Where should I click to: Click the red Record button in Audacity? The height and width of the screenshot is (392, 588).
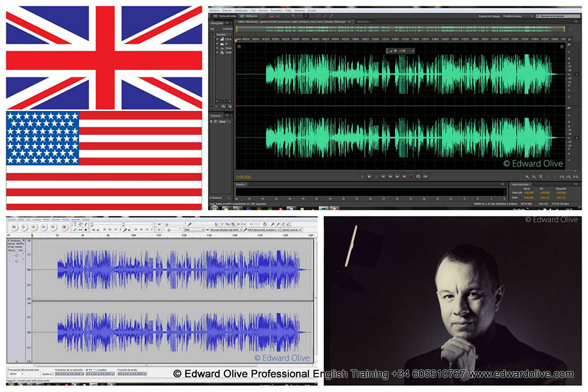(64, 227)
